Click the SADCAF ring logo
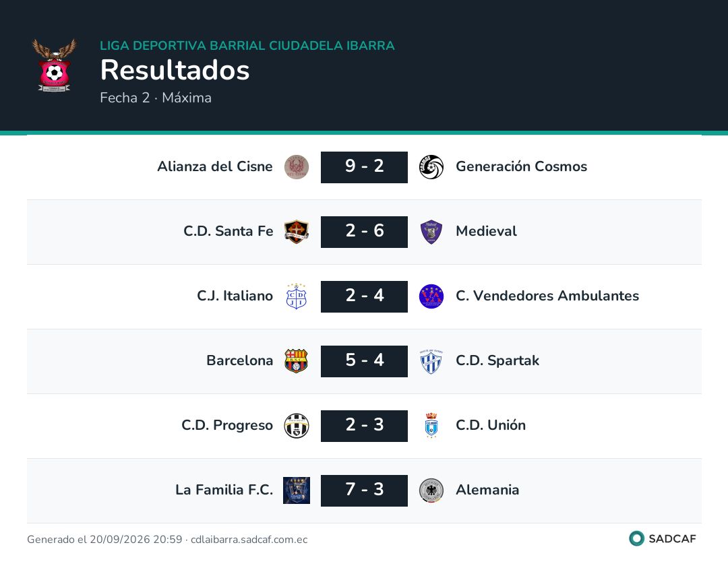 click(636, 538)
